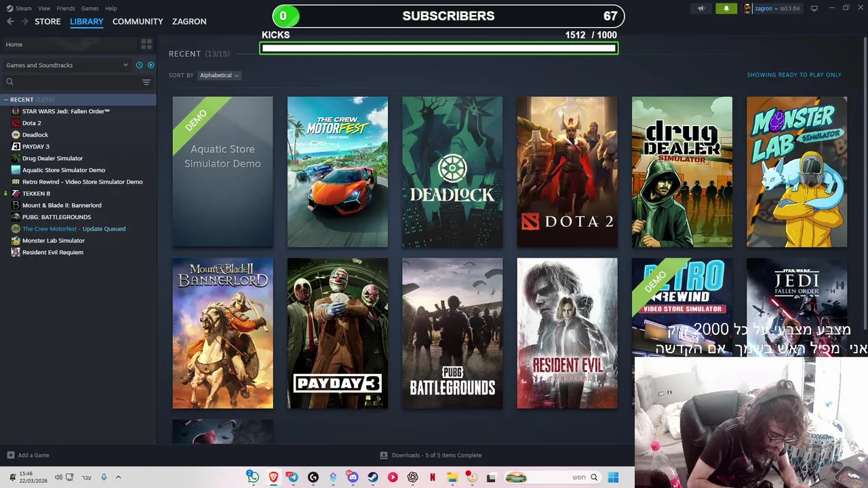The image size is (868, 488).
Task: Toggle sort by recent activity clock icon
Action: pyautogui.click(x=139, y=65)
